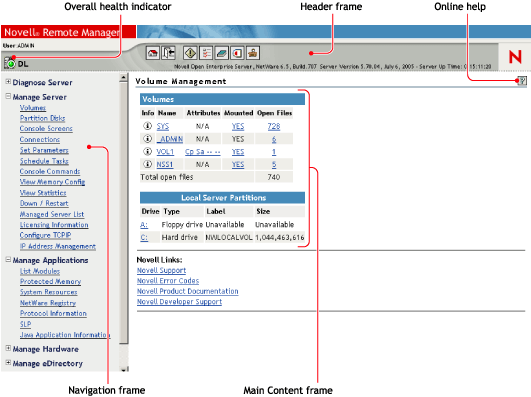Click the red Novell N logo

pos(515,57)
